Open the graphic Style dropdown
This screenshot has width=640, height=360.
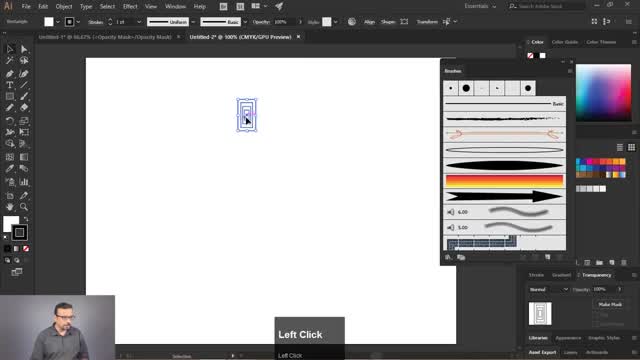pos(335,22)
